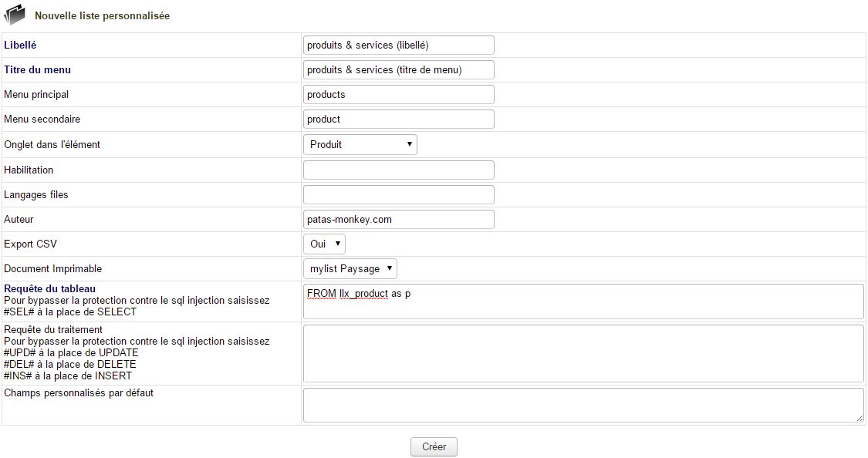
Task: Click inside the Libellé input field
Action: click(398, 45)
